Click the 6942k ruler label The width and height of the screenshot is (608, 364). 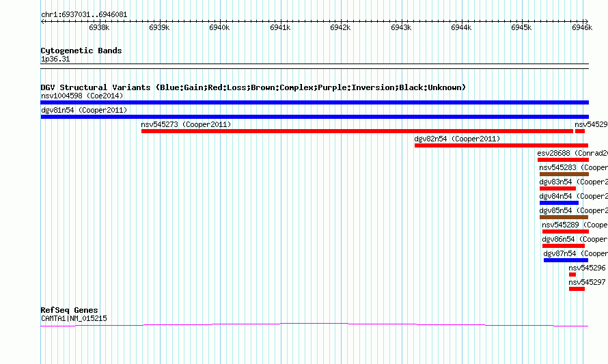340,27
